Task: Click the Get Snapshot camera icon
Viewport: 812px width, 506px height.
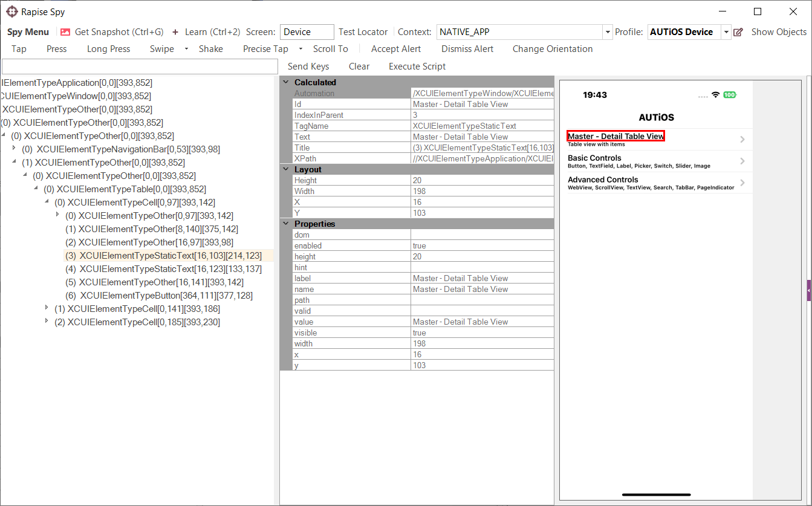Action: coord(65,32)
